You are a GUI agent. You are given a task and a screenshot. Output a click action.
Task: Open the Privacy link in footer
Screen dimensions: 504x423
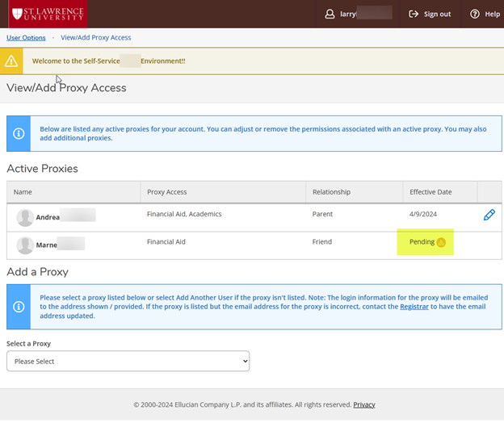pos(363,404)
